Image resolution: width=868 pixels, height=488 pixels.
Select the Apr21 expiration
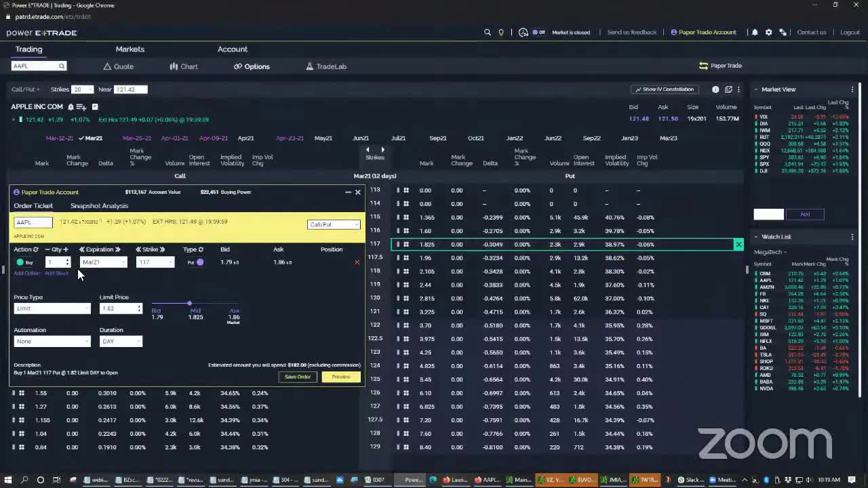(245, 138)
